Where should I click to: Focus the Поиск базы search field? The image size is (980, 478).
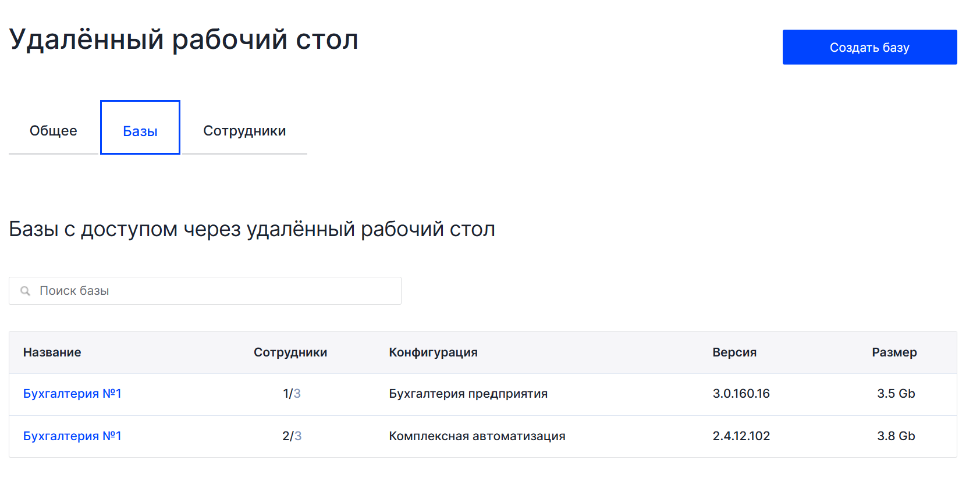pos(215,291)
